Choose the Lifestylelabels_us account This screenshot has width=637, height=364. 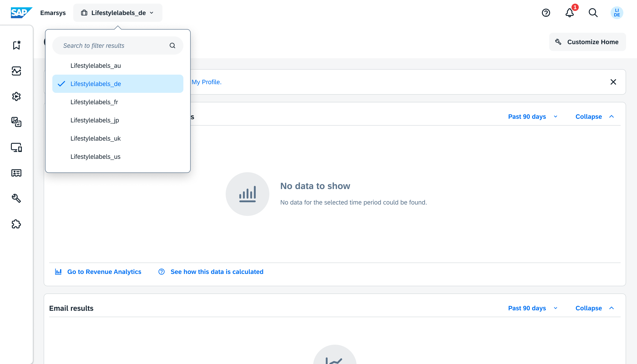(x=118, y=157)
